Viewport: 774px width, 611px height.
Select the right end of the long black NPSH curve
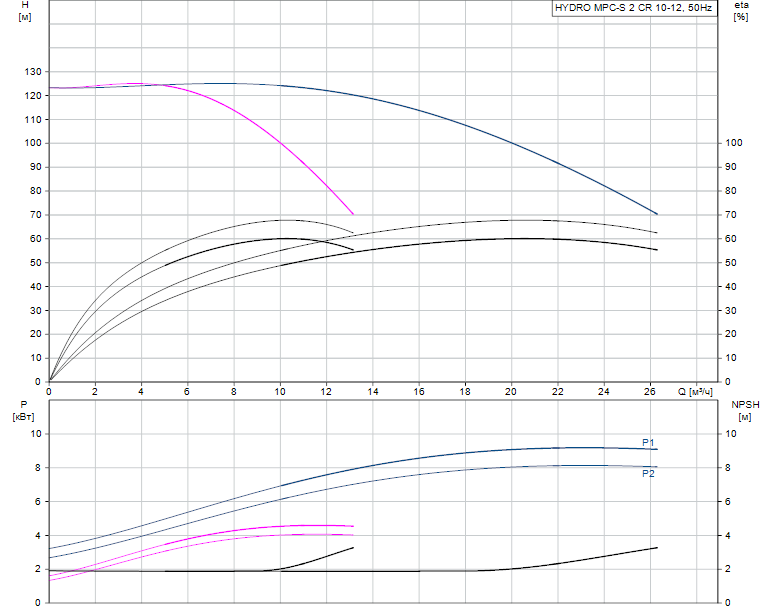click(x=657, y=547)
